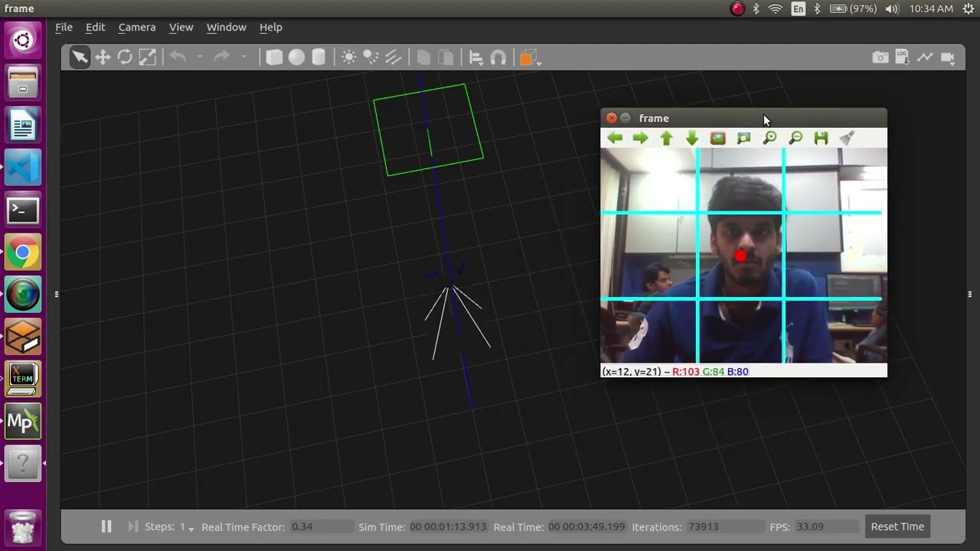Click the Iterations value 73913
Image resolution: width=980 pixels, height=551 pixels.
click(724, 527)
